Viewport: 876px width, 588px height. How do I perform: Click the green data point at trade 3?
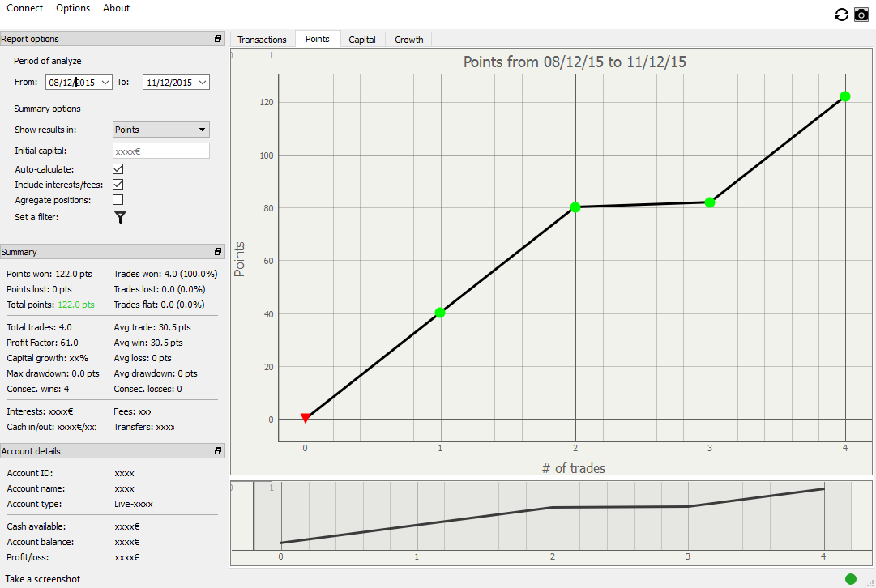click(710, 202)
